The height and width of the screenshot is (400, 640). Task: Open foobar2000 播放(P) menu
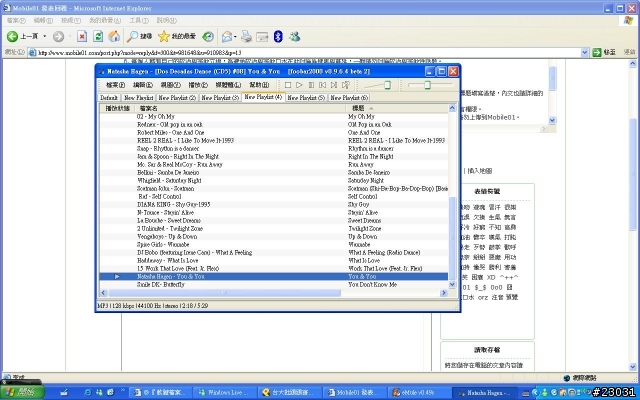pyautogui.click(x=198, y=85)
